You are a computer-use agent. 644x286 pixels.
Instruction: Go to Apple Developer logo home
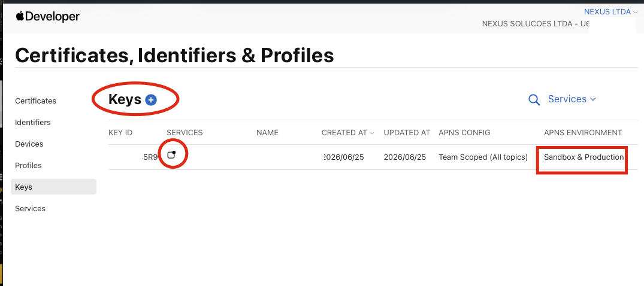pyautogui.click(x=48, y=16)
